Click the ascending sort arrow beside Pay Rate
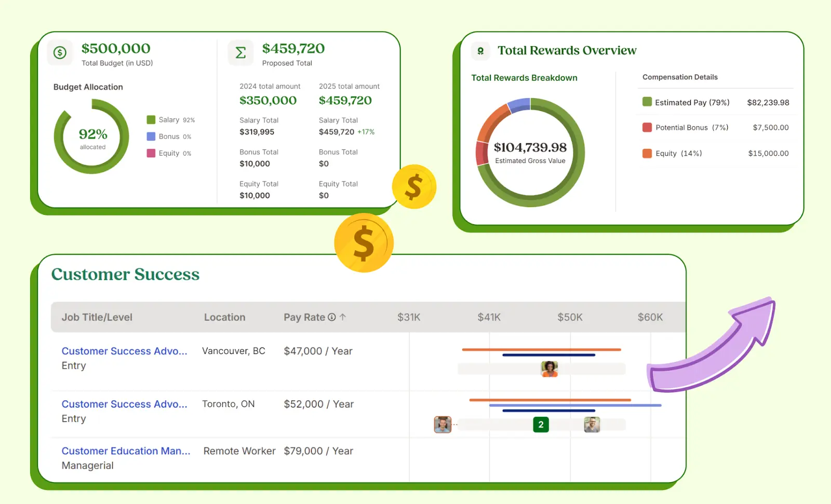Screen dimensions: 831x504 click(343, 317)
